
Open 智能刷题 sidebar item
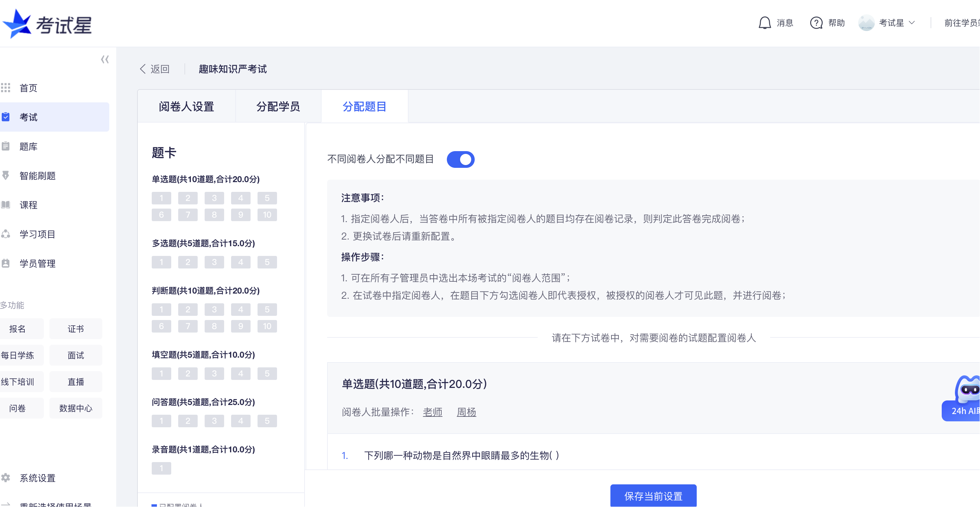point(37,175)
